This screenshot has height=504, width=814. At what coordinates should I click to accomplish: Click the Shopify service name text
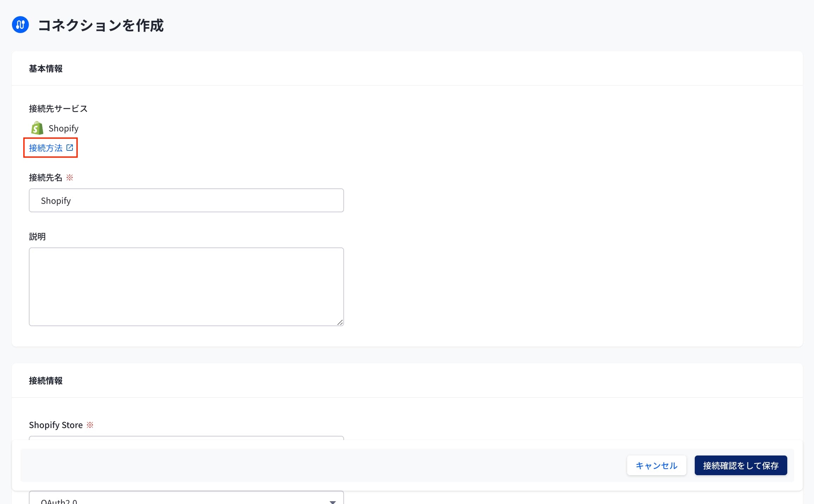pos(63,128)
